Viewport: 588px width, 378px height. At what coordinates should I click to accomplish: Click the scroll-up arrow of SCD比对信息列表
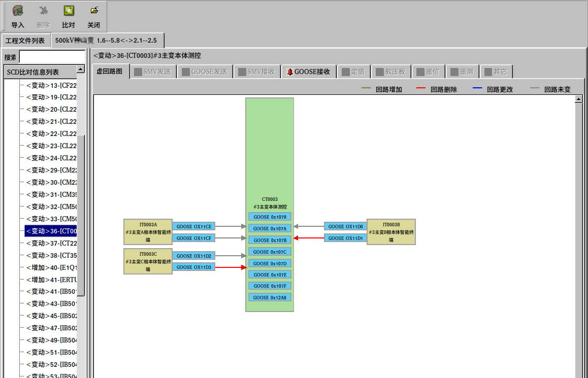point(80,69)
